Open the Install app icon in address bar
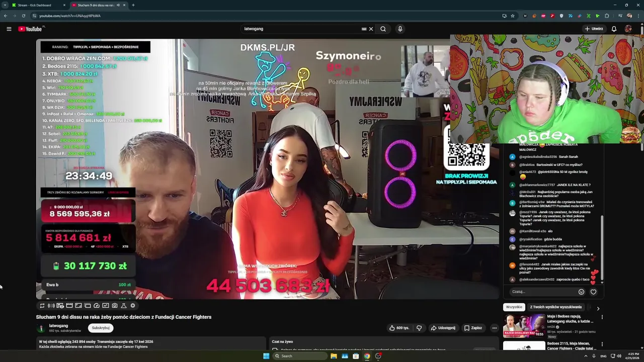This screenshot has height=362, width=644. pyautogui.click(x=504, y=16)
